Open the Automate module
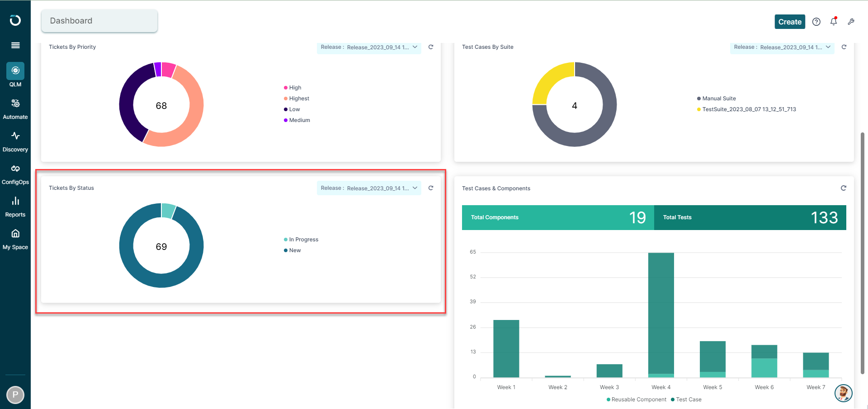The image size is (868, 409). pyautogui.click(x=15, y=109)
